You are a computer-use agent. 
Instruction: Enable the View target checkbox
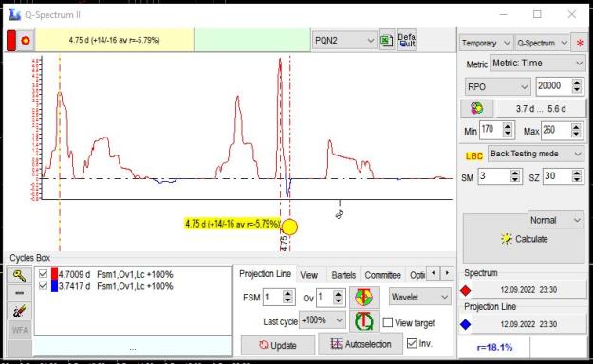tap(388, 322)
